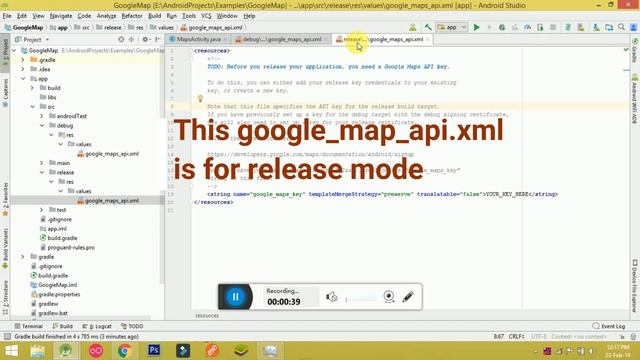
Task: Open the Project view type dropdown
Action: click(32, 40)
